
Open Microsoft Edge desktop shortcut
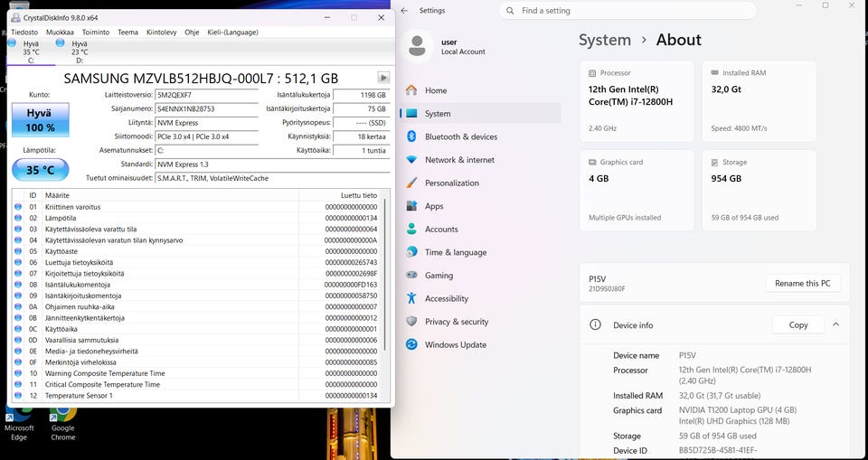[19, 424]
